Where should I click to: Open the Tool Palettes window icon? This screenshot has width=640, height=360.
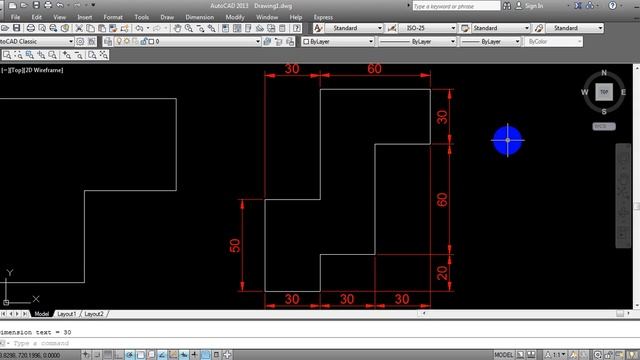point(248,28)
